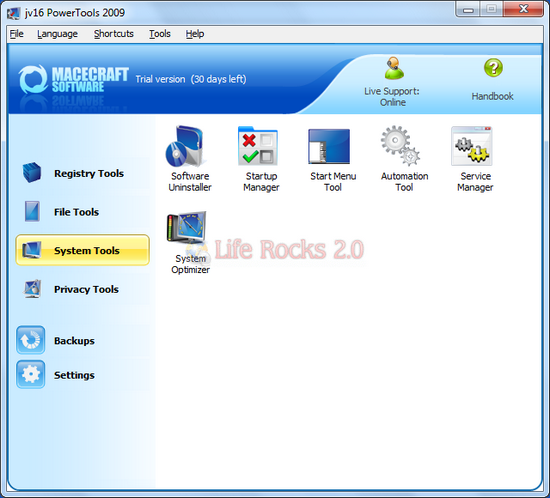Screen dimensions: 550x498
Task: Click the Service Manager label
Action: (x=475, y=182)
